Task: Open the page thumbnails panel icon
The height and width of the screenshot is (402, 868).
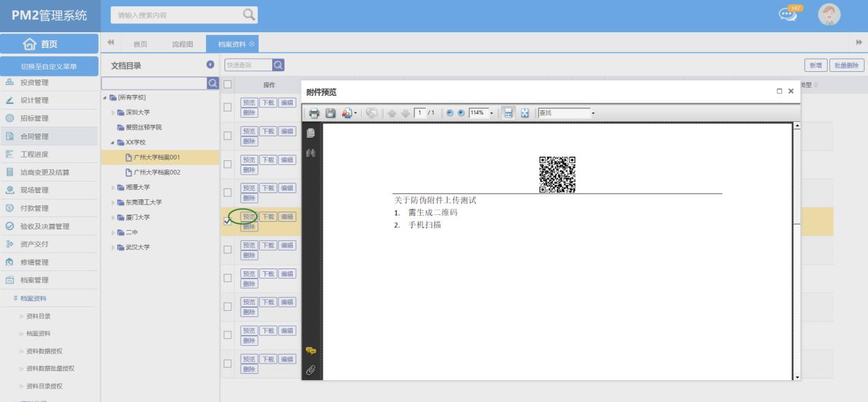Action: coord(311,133)
